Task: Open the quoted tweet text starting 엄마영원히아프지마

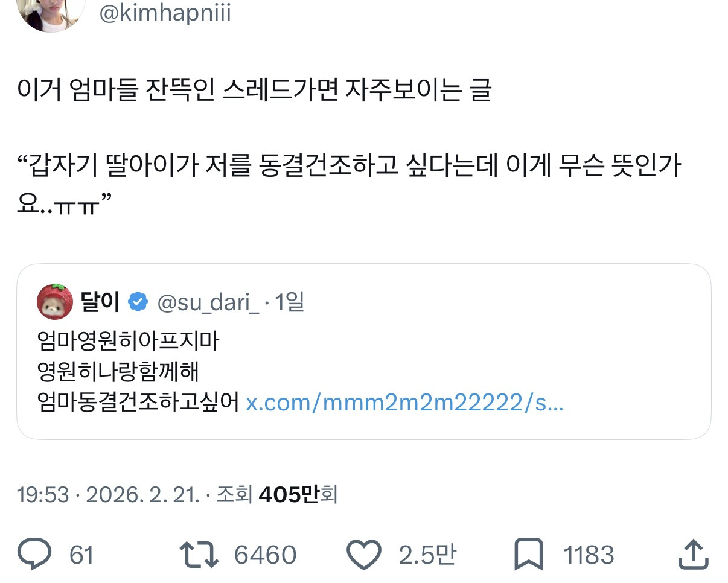Action: pyautogui.click(x=127, y=342)
